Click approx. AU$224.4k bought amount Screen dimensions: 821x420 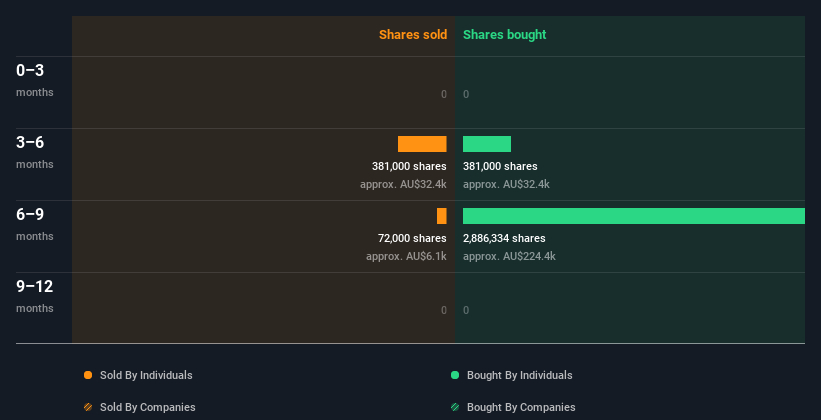(x=509, y=257)
